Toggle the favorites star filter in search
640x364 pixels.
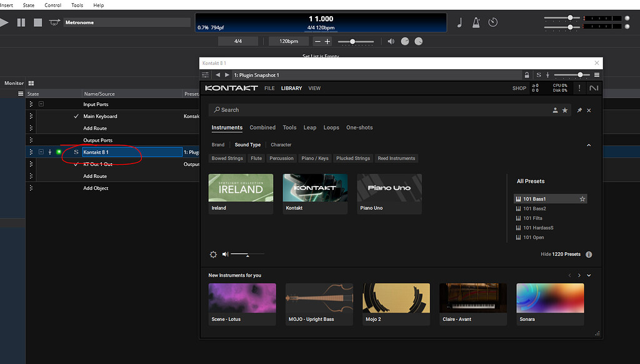tap(565, 110)
